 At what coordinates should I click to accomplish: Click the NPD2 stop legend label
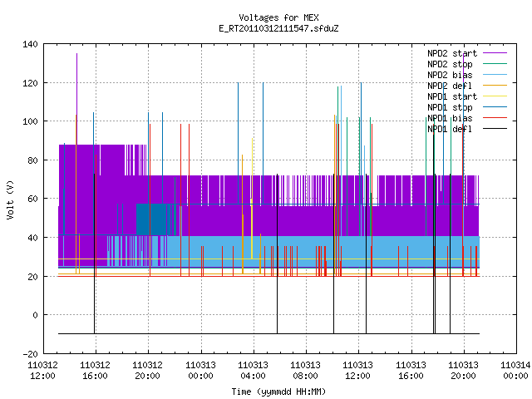(450, 64)
